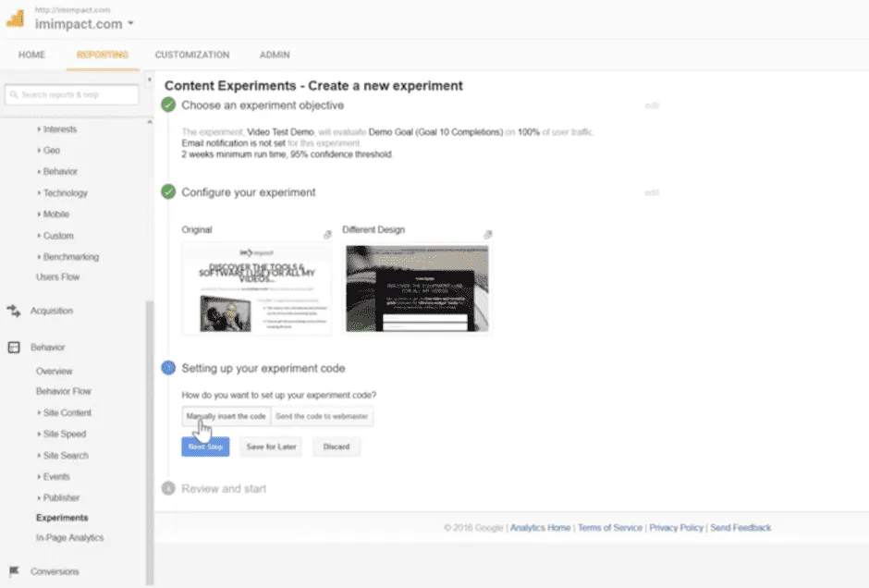Viewport: 869px width, 588px height.
Task: Collapse the sidebar with the arrow toggle
Action: pyautogui.click(x=149, y=80)
